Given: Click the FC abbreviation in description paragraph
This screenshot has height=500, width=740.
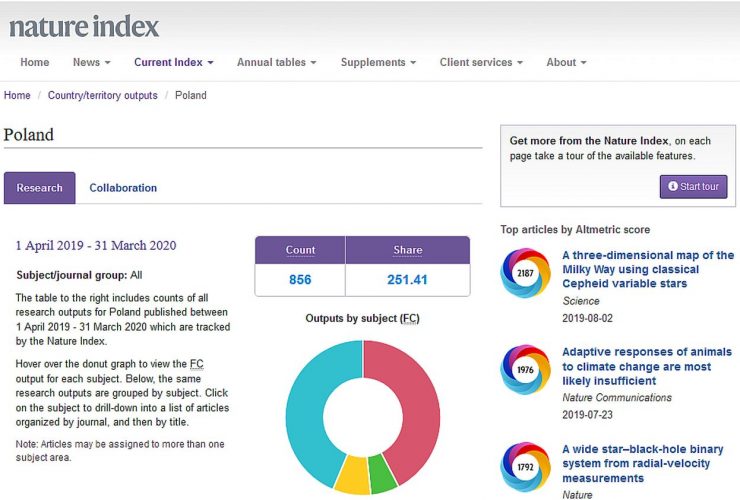Looking at the screenshot, I should [197, 364].
